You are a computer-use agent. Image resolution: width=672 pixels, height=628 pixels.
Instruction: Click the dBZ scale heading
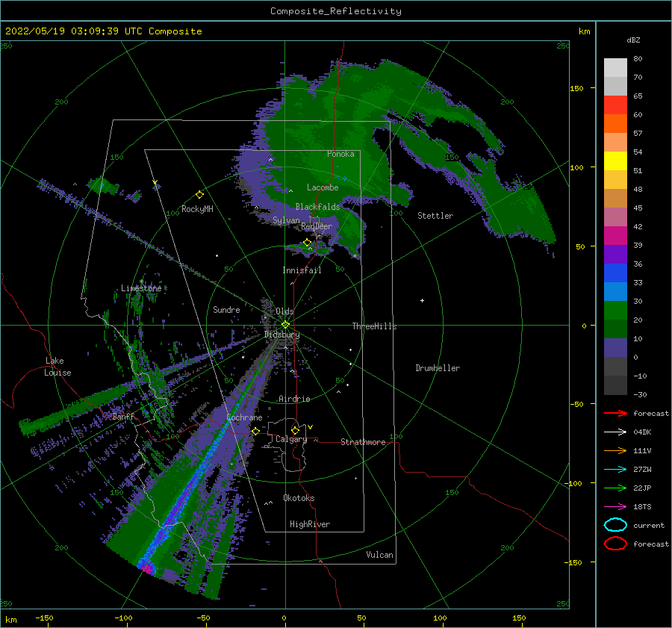[633, 40]
